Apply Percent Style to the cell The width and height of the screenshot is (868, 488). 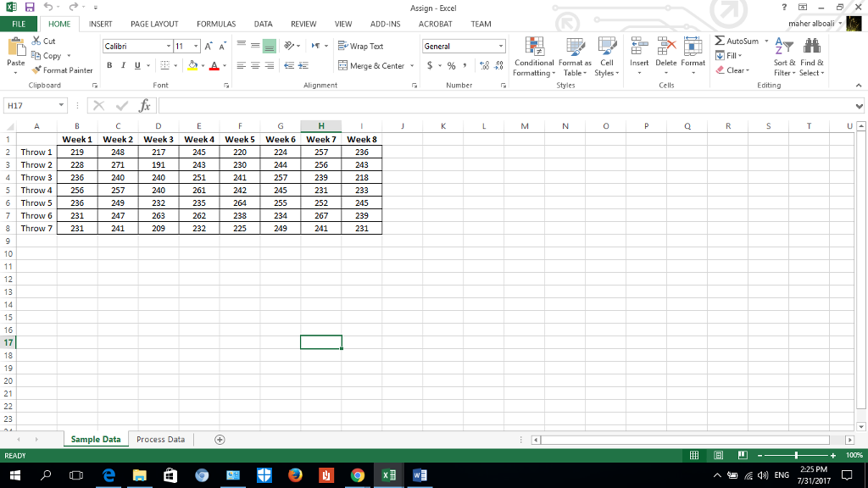[451, 66]
